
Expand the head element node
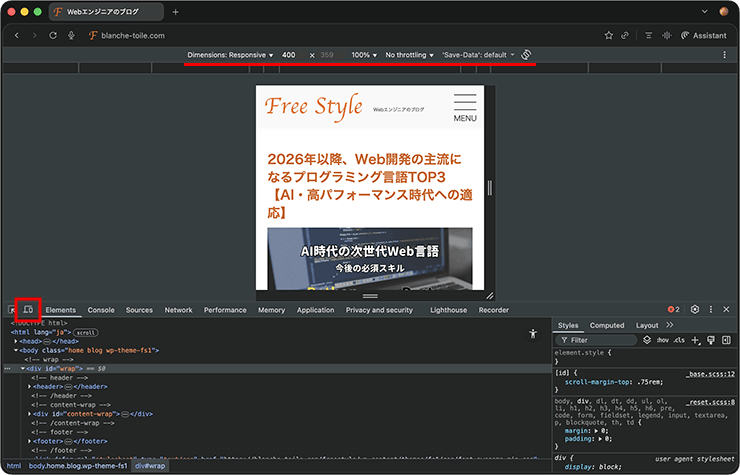pyautogui.click(x=16, y=341)
